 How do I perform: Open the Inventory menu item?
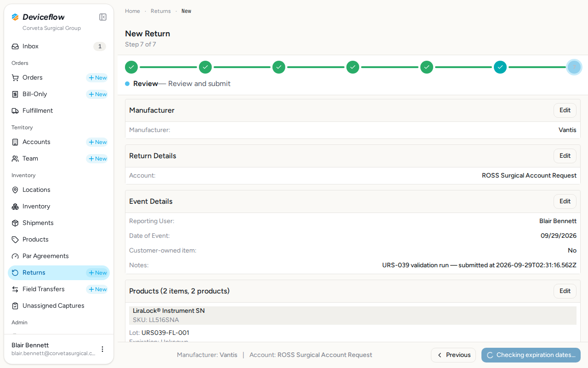[59, 207]
